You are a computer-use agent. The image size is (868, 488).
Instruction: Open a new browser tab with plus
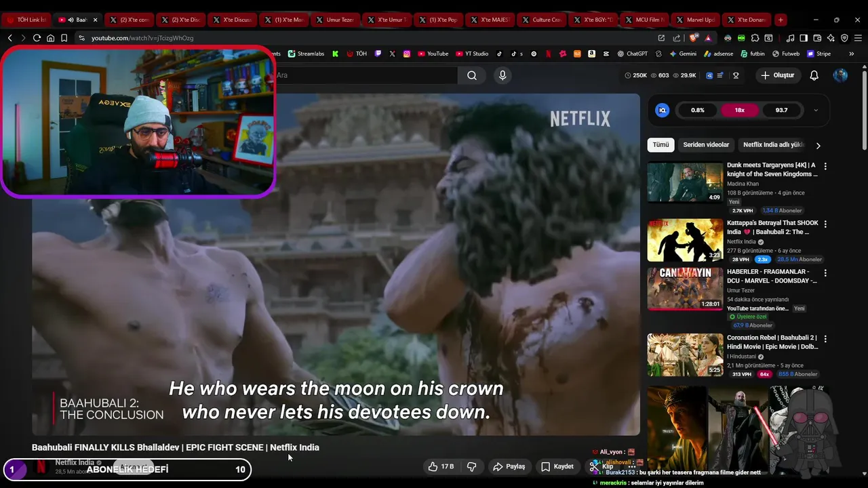click(781, 20)
